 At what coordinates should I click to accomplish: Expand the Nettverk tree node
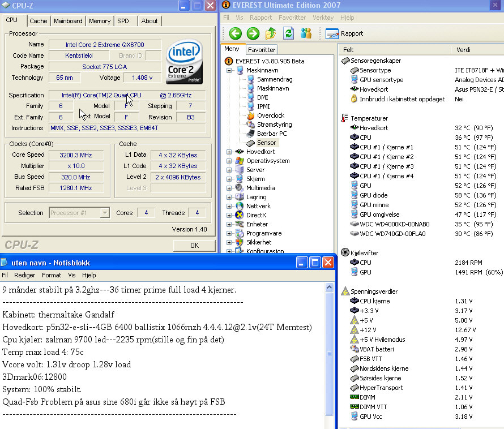pos(229,206)
